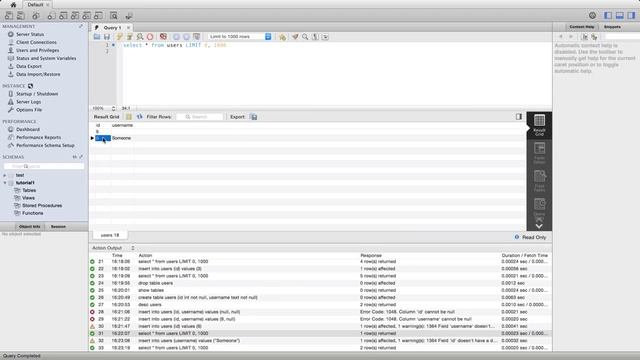Go to the Home screen tab icon

[13, 4]
